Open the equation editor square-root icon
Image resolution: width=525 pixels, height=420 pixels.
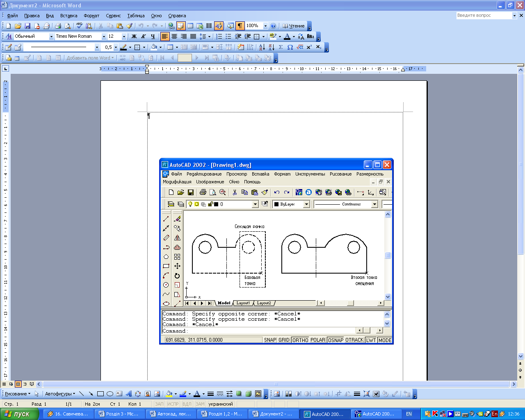(300, 47)
